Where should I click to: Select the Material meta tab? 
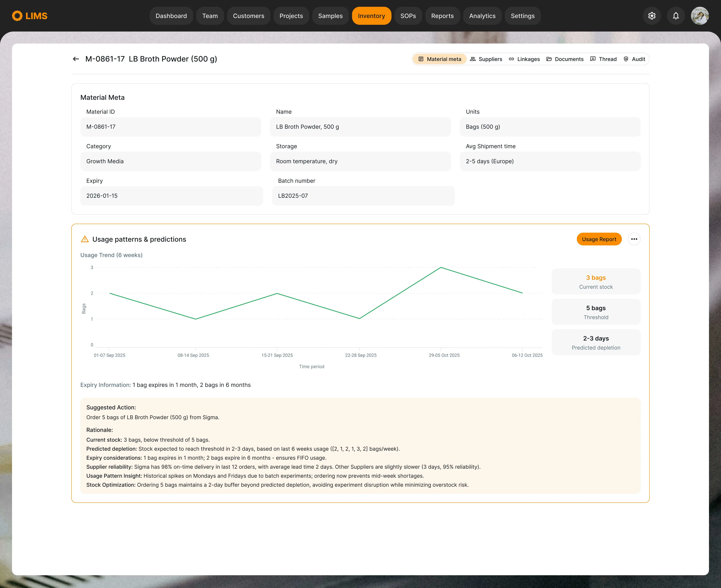[x=440, y=59]
